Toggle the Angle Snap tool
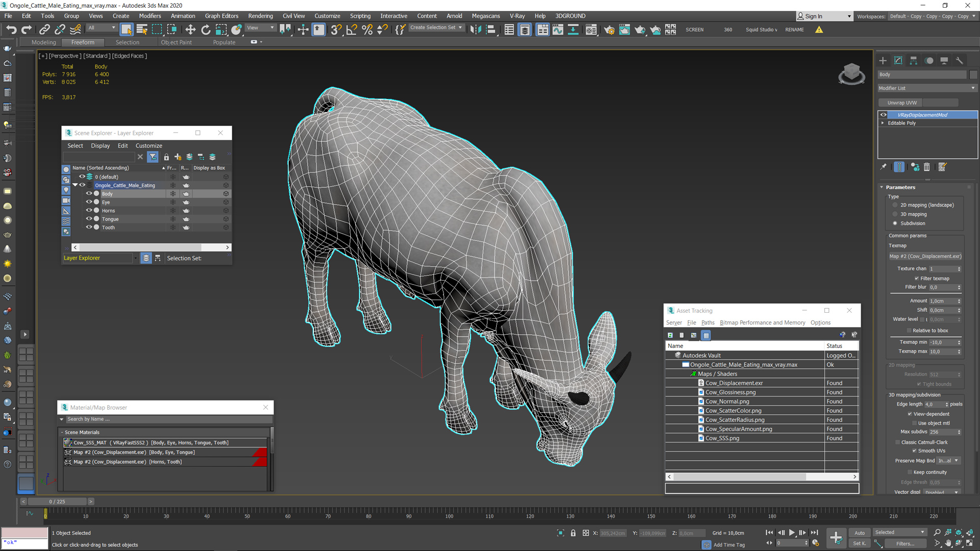This screenshot has width=980, height=551. (351, 30)
